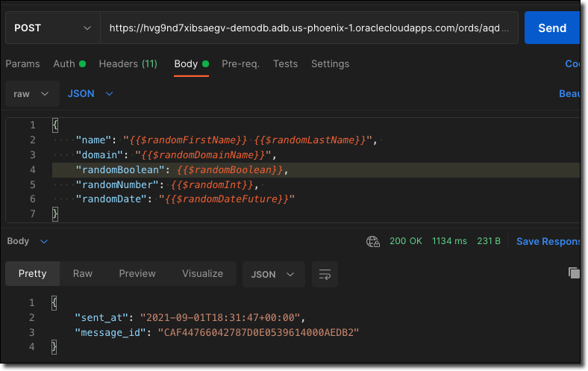Switch to Preview response view

[137, 273]
